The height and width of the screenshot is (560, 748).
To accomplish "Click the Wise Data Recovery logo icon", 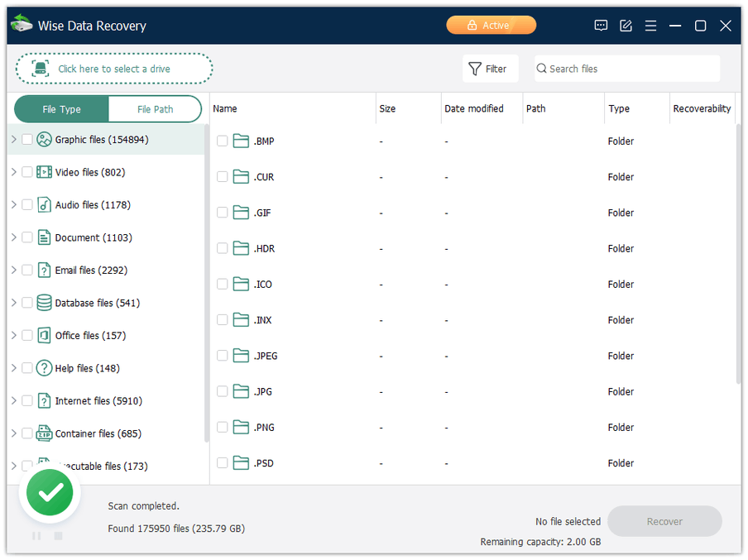I will pos(22,24).
